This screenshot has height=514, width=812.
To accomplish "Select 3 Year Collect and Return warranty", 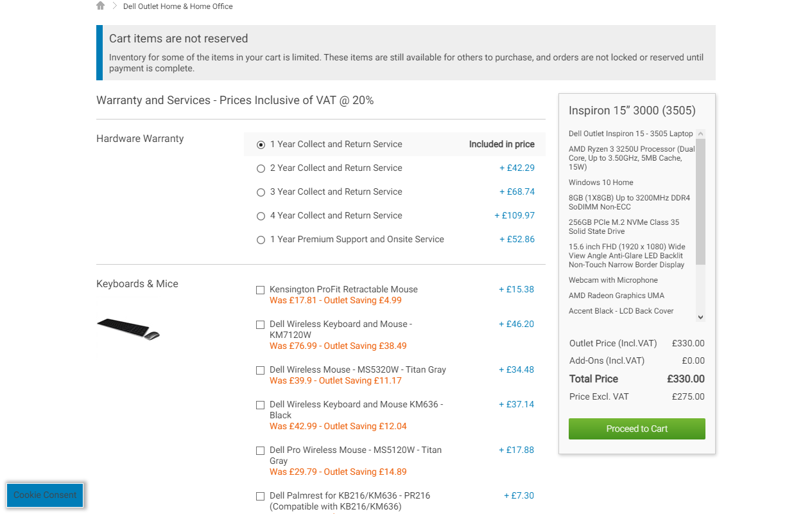I will point(261,192).
